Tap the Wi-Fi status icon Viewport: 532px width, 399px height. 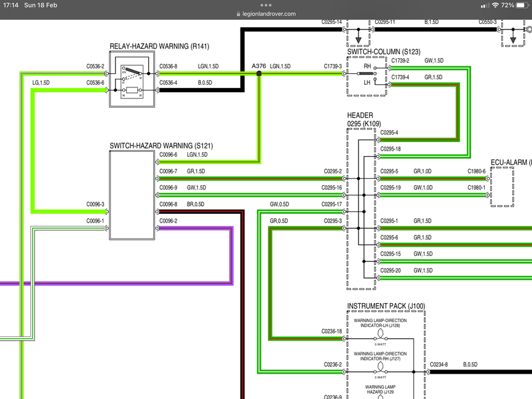tap(495, 5)
